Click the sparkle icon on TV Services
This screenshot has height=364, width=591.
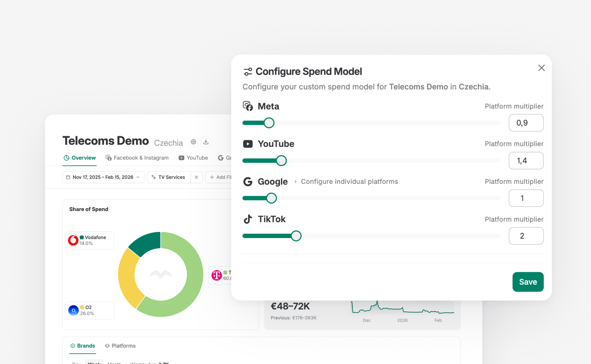[x=154, y=177]
